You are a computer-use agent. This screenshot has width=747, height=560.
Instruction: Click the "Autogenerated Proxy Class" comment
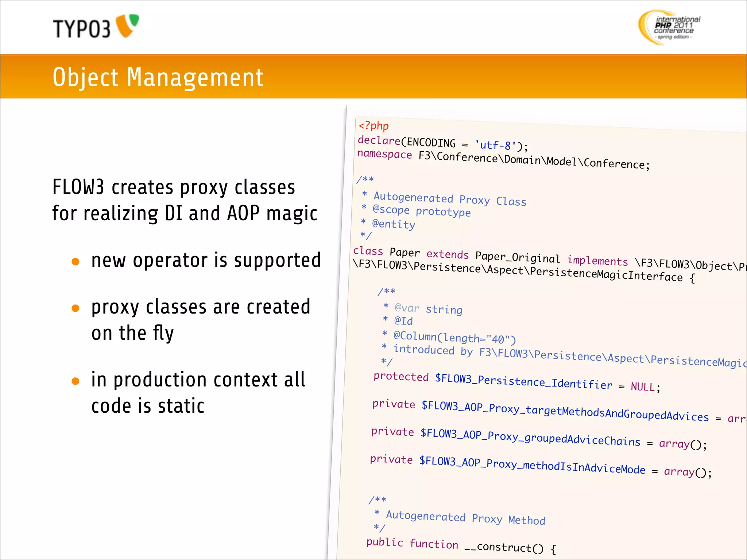tap(450, 199)
